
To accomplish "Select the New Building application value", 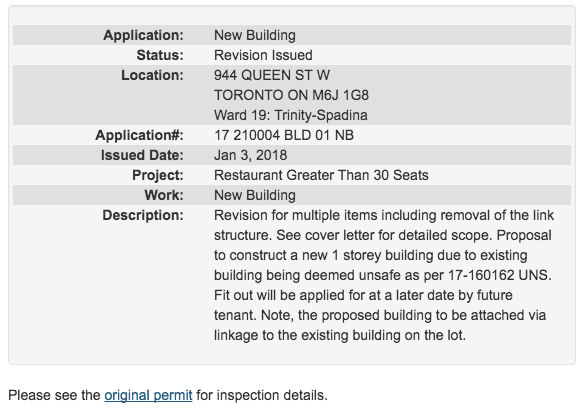I will (255, 35).
